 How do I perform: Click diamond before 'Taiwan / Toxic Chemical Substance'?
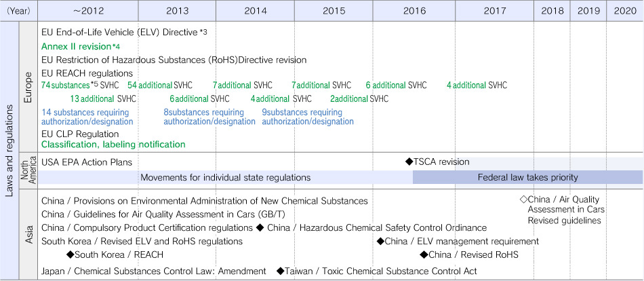pyautogui.click(x=281, y=271)
